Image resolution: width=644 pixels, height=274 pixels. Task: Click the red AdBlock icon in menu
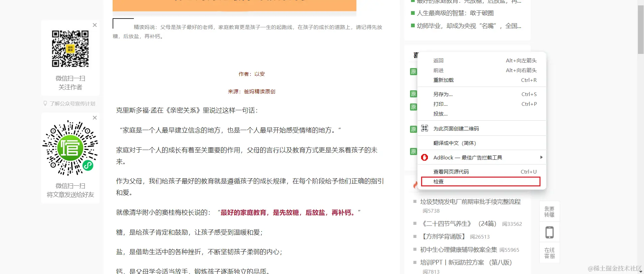click(x=425, y=157)
